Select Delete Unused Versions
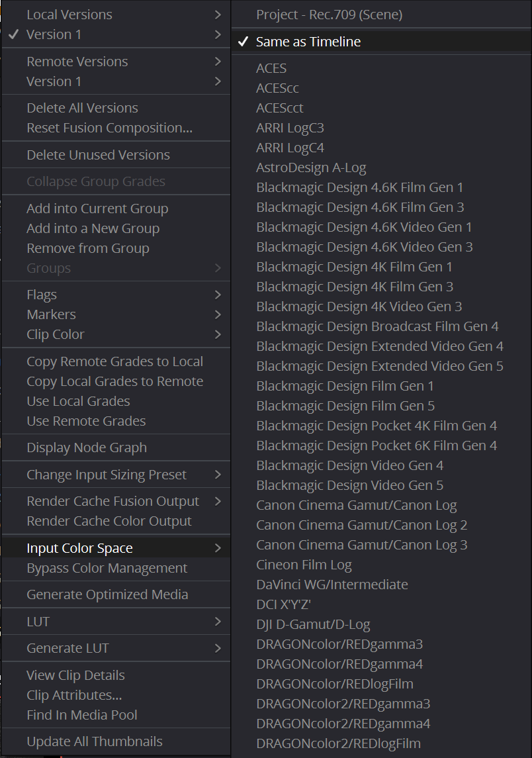The image size is (532, 758). [116, 155]
